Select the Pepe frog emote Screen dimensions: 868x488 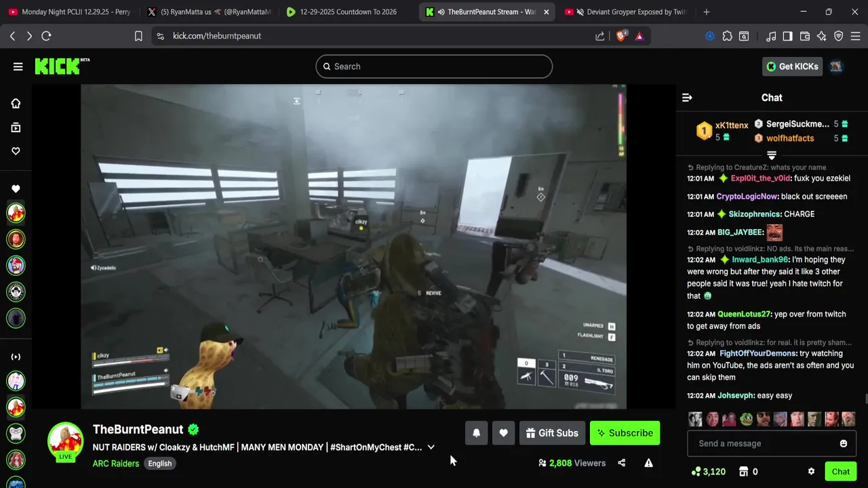pyautogui.click(x=746, y=419)
